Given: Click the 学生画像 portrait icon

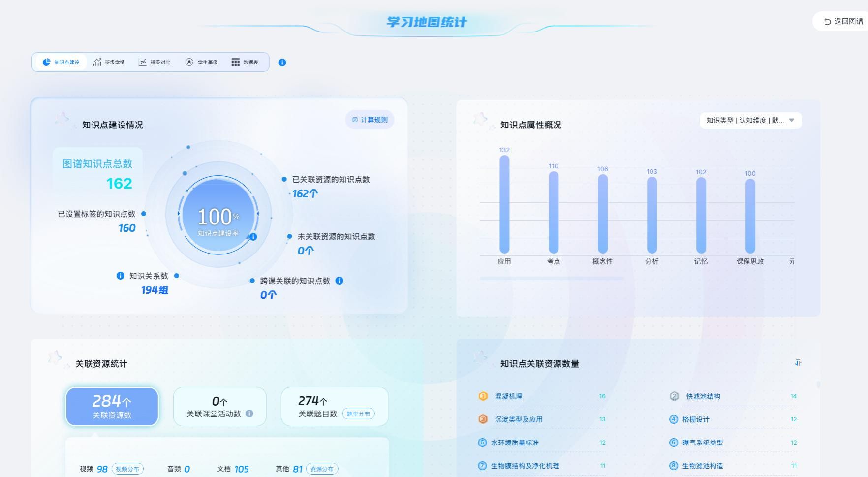Looking at the screenshot, I should click(189, 62).
